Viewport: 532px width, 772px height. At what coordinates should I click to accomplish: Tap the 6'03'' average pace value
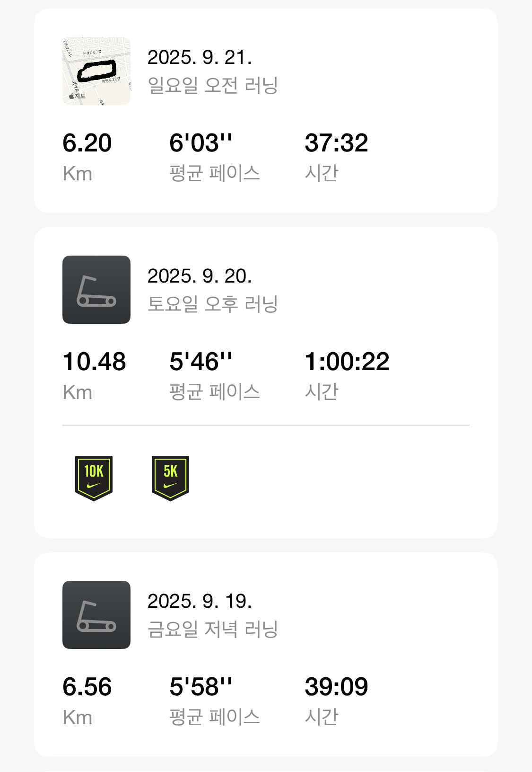(x=201, y=143)
